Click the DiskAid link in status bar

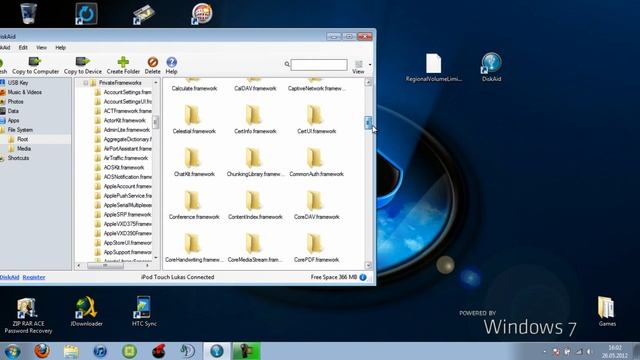click(x=9, y=277)
